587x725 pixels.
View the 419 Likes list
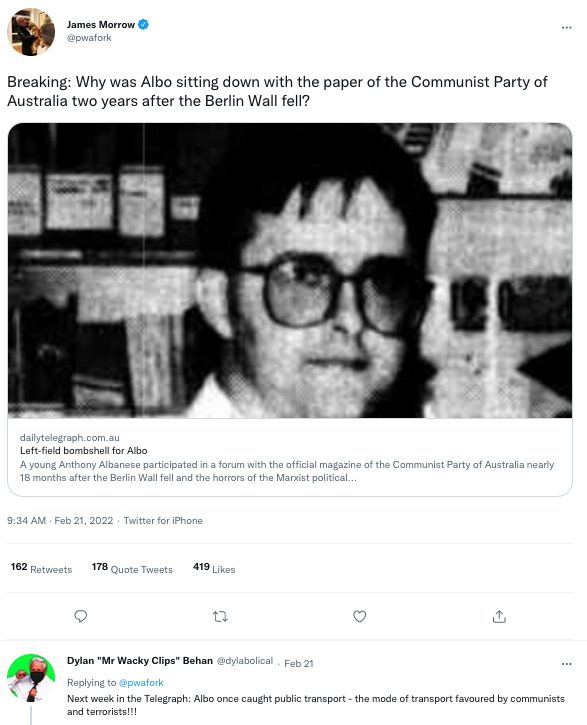(x=214, y=568)
